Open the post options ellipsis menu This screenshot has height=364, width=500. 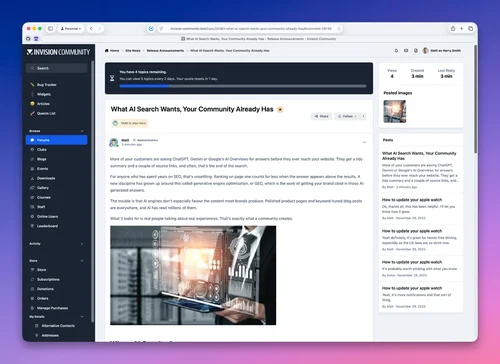click(364, 142)
